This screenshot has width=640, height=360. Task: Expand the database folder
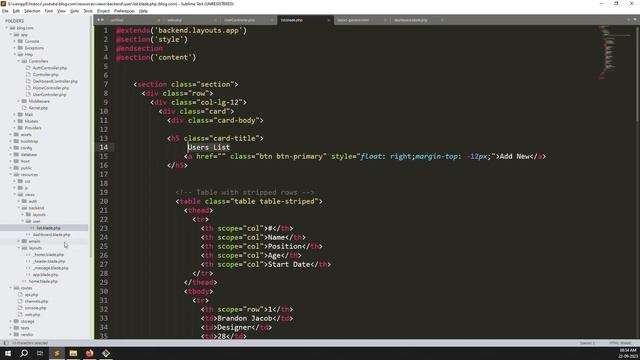[11, 155]
